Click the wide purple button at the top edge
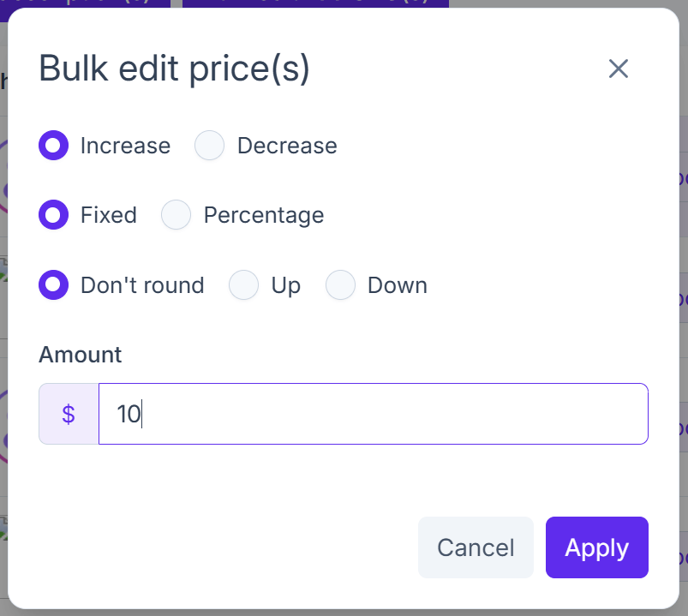688x616 pixels. tap(314, 4)
